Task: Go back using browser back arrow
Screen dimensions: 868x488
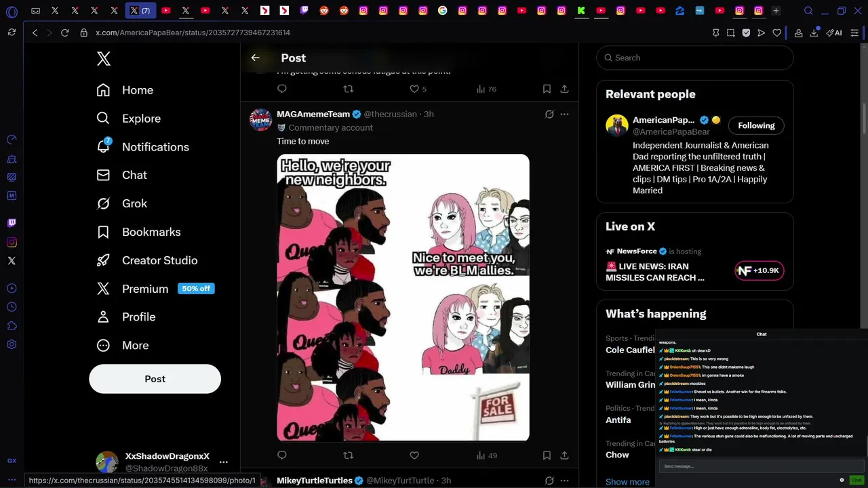Action: coord(35,33)
